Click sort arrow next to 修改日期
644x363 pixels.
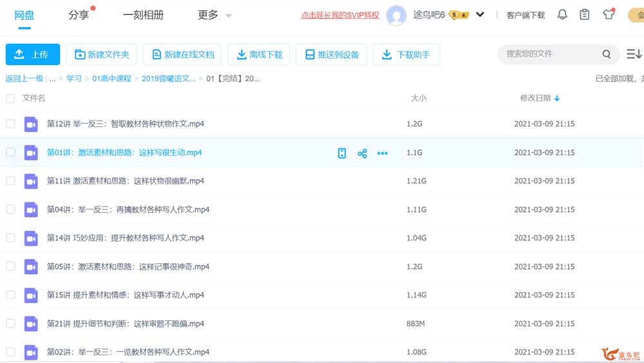[x=557, y=98]
